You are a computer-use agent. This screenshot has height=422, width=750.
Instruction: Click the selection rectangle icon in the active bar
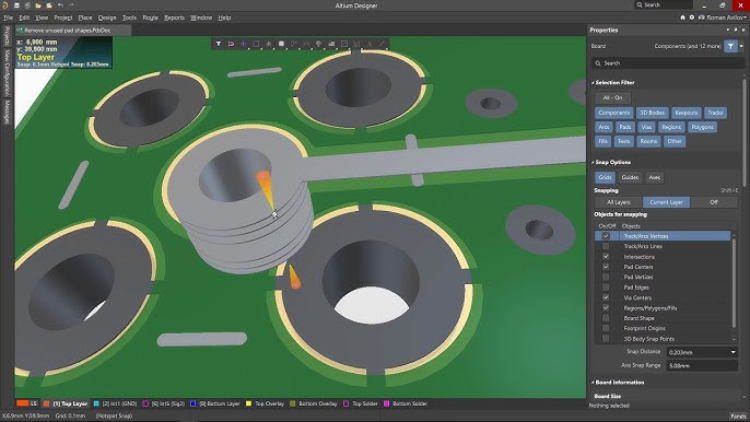[256, 44]
